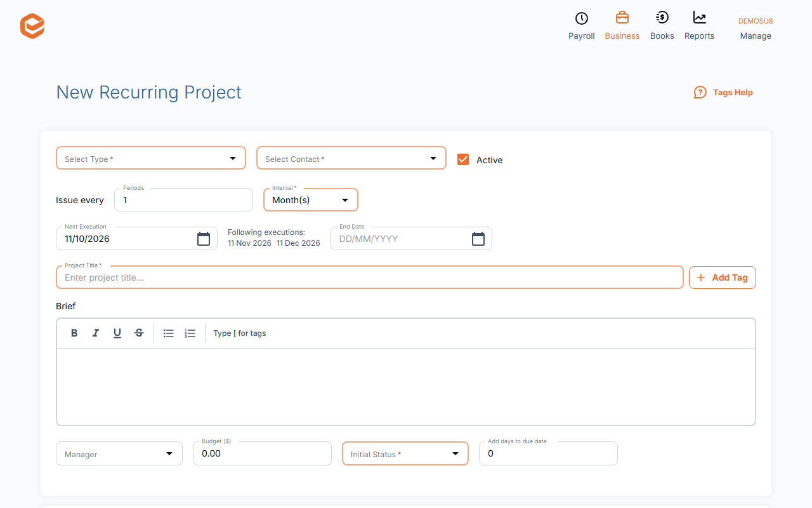Click into the Project Title field
Screen dimensions: 812x508
(x=370, y=277)
